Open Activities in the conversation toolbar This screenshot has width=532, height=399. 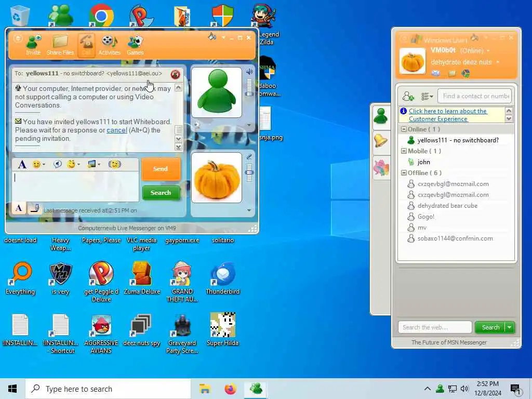tap(109, 45)
